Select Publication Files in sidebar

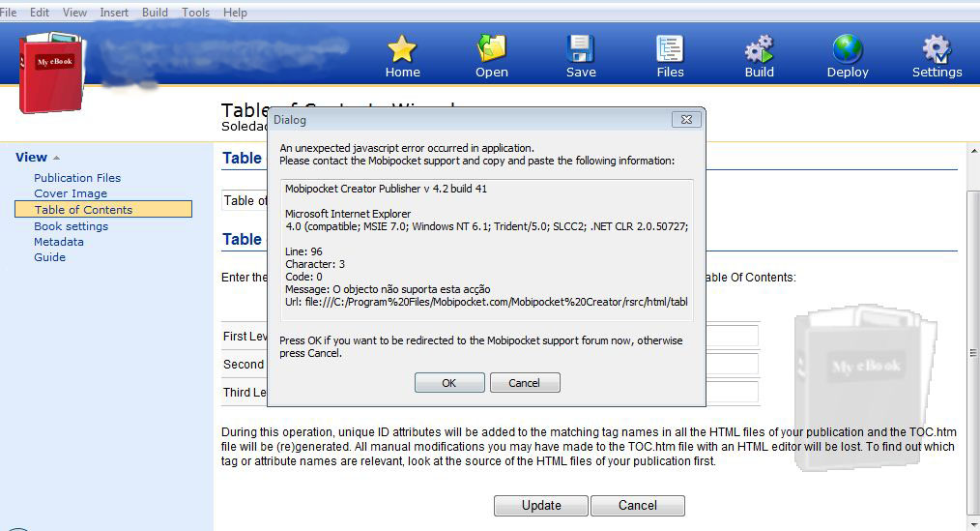[77, 178]
